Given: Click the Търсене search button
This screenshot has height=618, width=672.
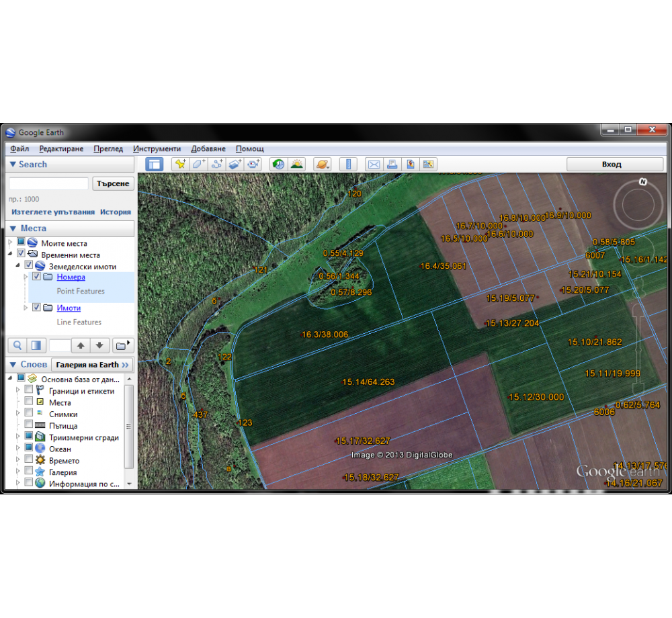Looking at the screenshot, I should click(113, 183).
